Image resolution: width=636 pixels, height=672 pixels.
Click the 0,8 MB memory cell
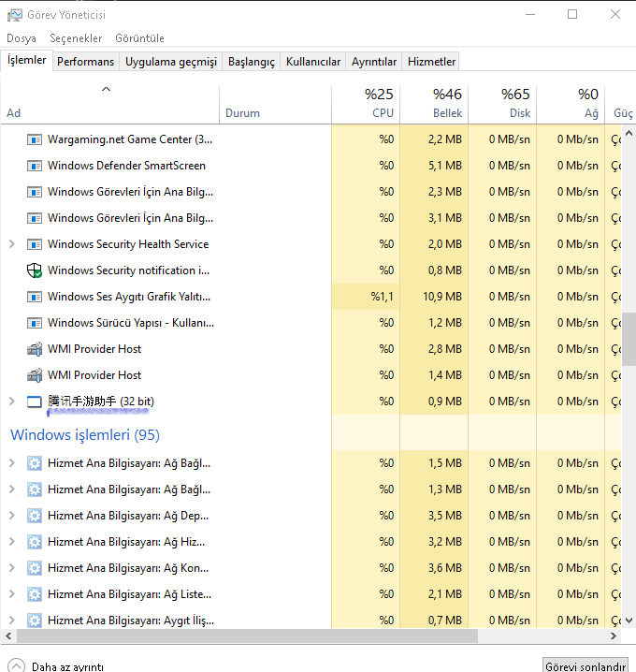pos(434,270)
